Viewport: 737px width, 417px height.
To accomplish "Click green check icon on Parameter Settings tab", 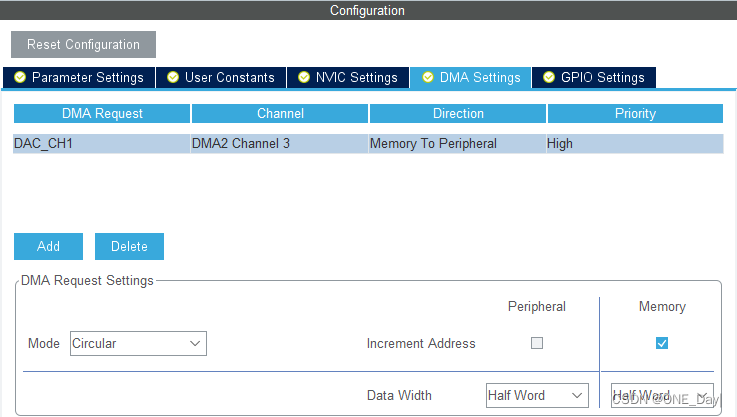I will [x=20, y=77].
